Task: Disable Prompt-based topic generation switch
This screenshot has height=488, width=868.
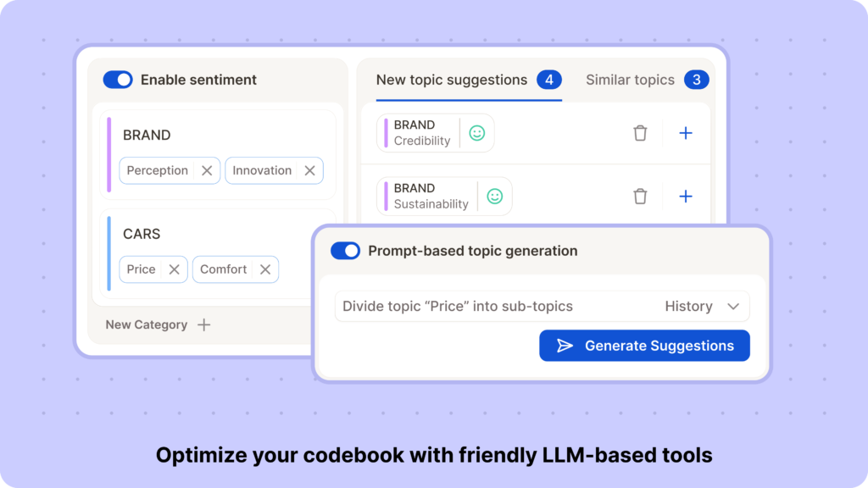Action: [345, 251]
